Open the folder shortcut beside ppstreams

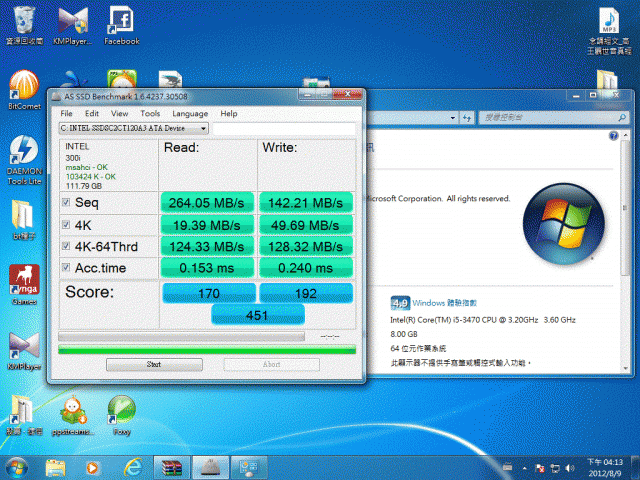pyautogui.click(x=23, y=414)
